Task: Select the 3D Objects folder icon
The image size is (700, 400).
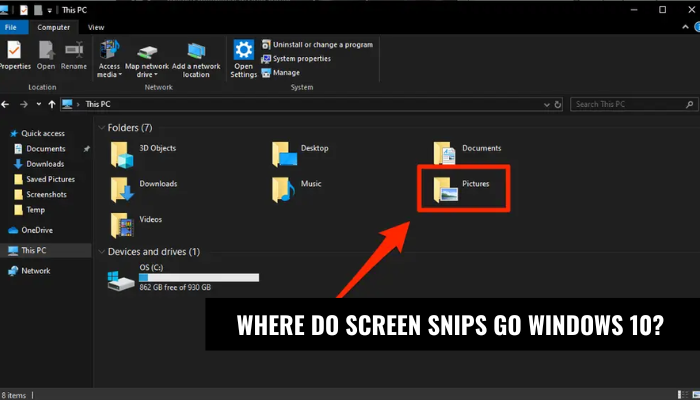Action: click(122, 155)
